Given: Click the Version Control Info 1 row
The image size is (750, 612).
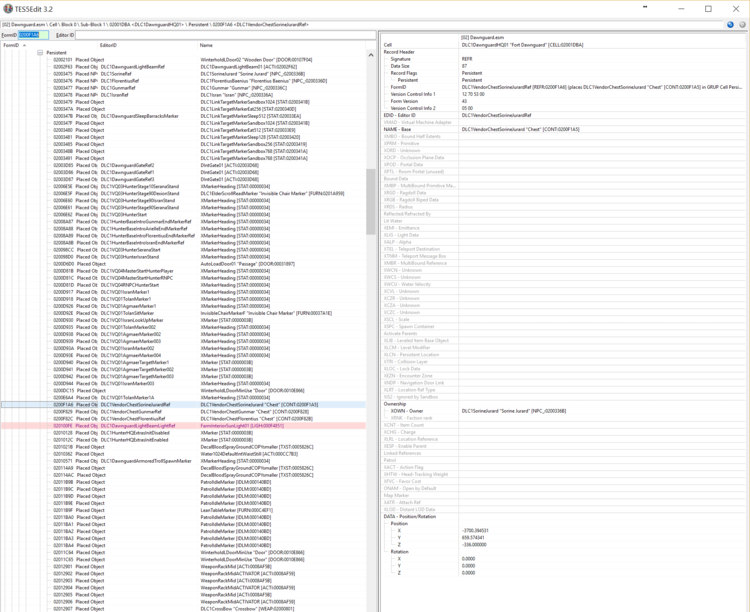Looking at the screenshot, I should [564, 94].
